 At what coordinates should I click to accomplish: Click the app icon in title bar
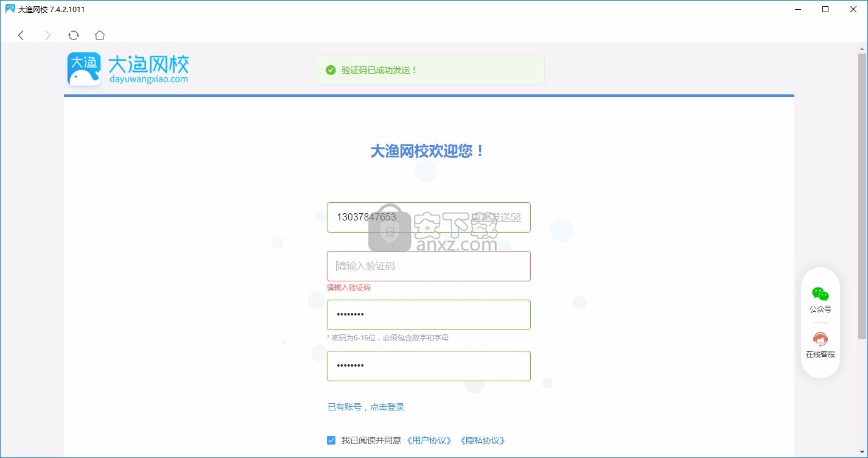coord(10,9)
